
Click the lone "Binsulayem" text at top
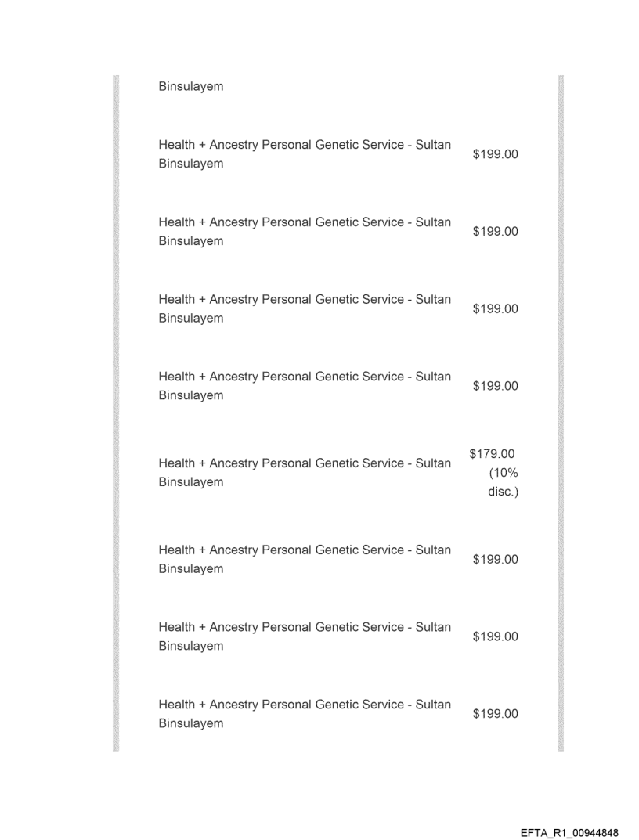click(190, 87)
